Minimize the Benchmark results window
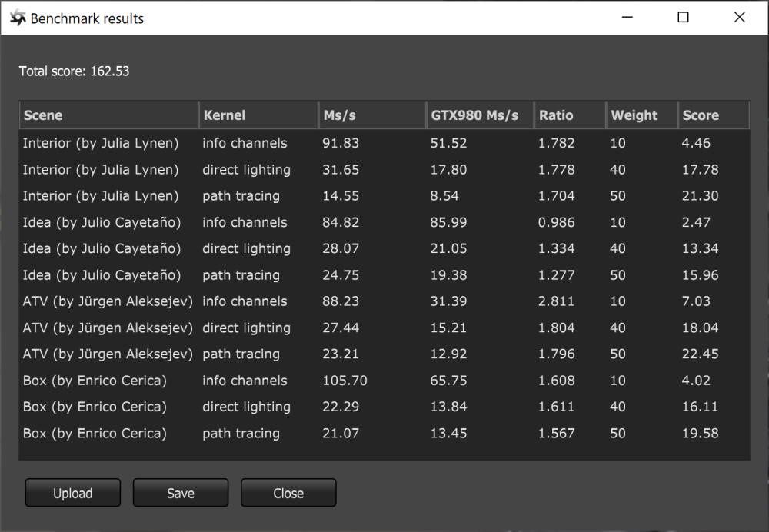Viewport: 769px width, 532px height. tap(627, 17)
